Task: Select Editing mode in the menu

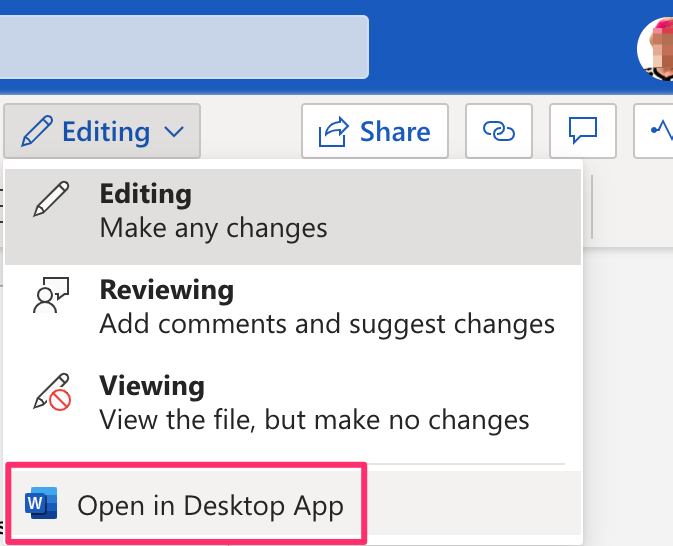Action: click(145, 193)
